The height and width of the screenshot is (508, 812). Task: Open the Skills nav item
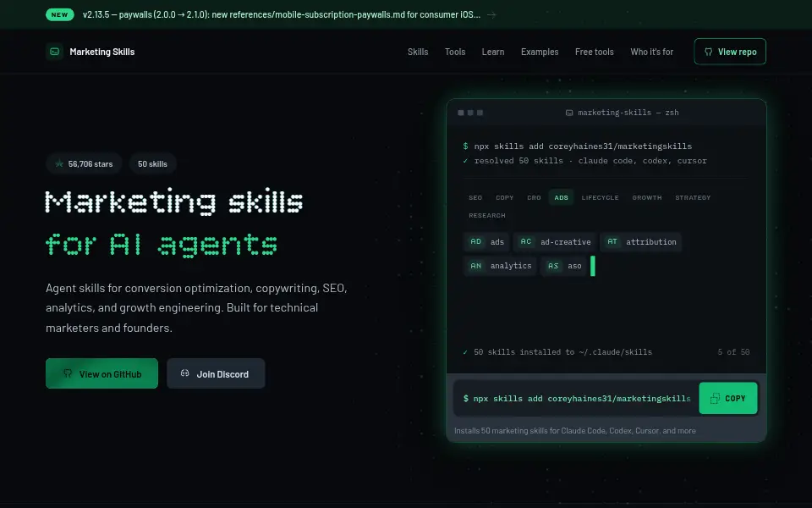[418, 52]
